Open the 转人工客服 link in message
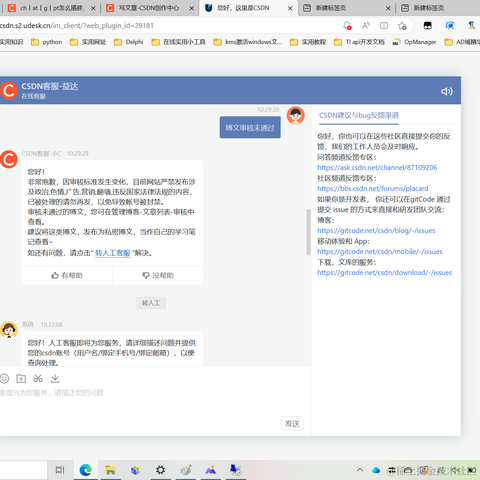The width and height of the screenshot is (480, 480). (113, 253)
